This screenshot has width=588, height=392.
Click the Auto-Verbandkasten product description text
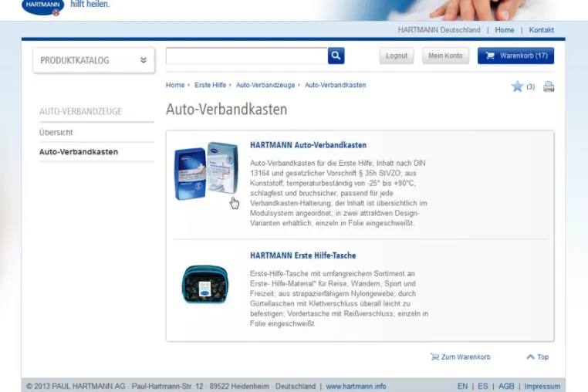[339, 193]
